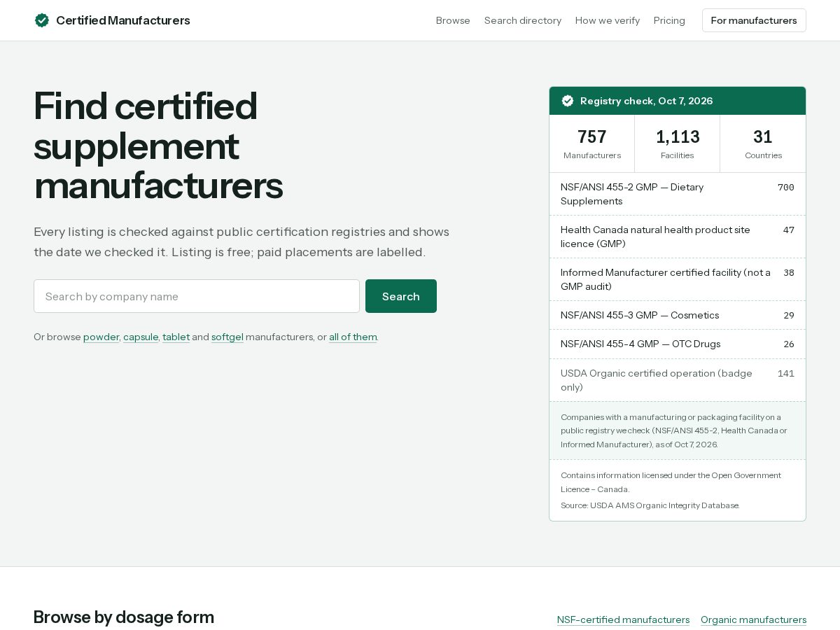The width and height of the screenshot is (840, 630).
Task: Click the Registry check, Oct 7, 2026 header
Action: 678,101
